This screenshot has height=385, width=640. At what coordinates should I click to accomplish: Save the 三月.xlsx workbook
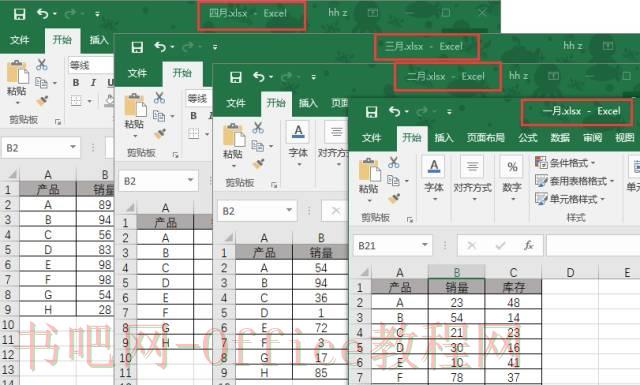pyautogui.click(x=137, y=47)
